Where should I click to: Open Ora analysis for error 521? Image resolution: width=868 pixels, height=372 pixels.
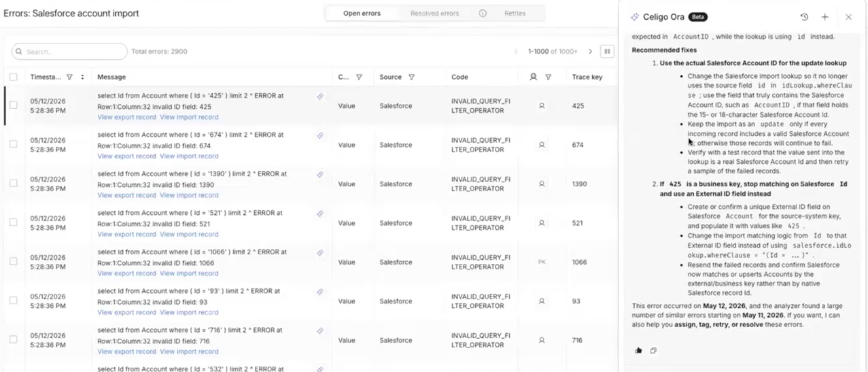[320, 214]
